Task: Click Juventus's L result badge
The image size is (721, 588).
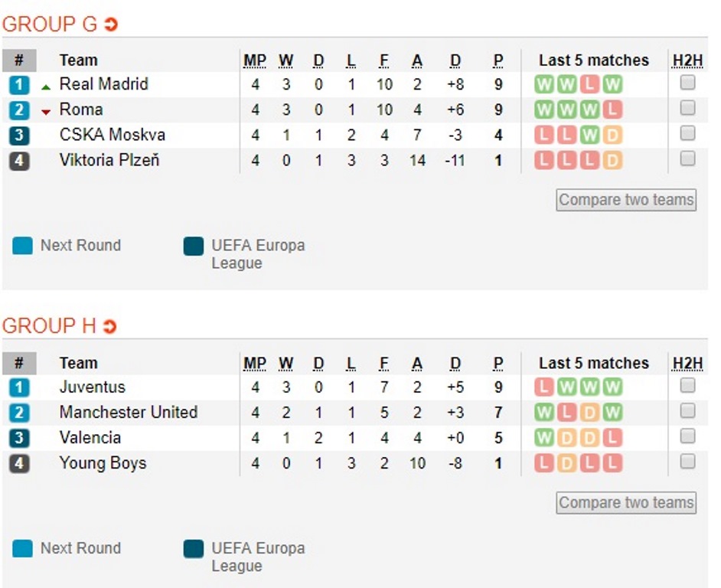Action: pyautogui.click(x=544, y=387)
